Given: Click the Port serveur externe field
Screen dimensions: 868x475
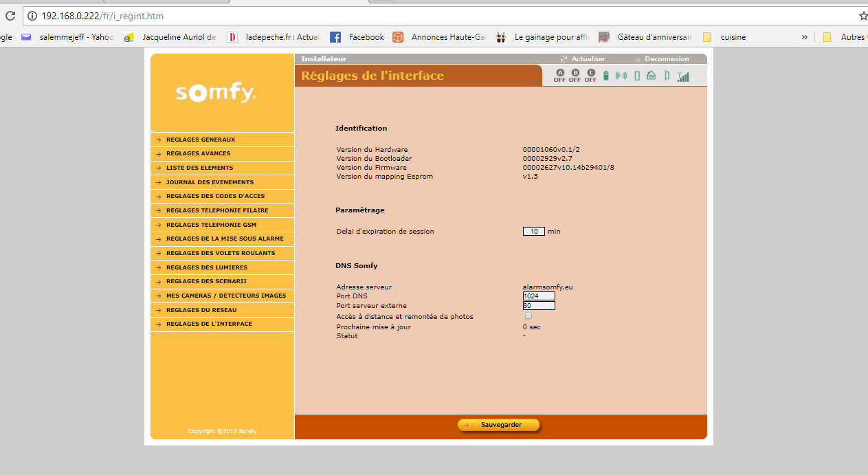Looking at the screenshot, I should click(539, 306).
